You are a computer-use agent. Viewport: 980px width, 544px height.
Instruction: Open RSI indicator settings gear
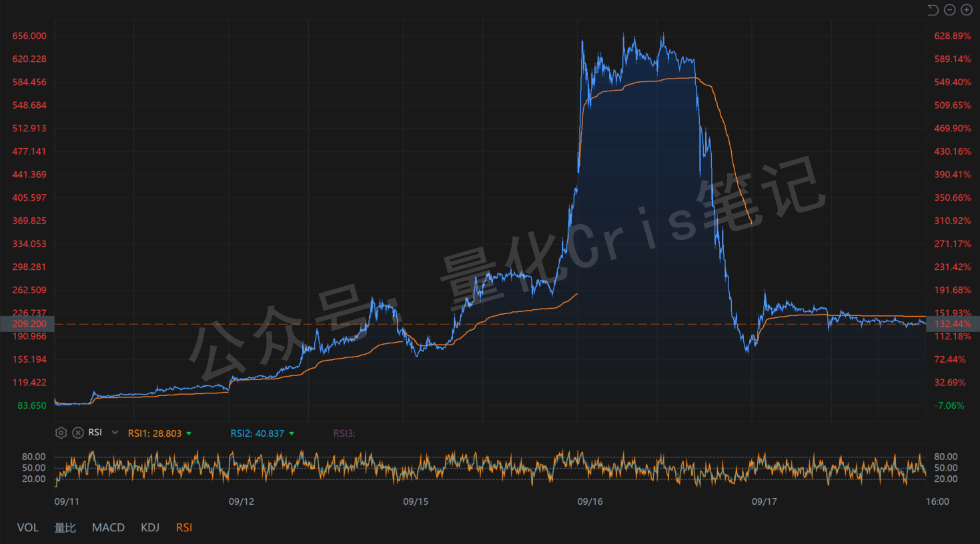[x=61, y=433]
